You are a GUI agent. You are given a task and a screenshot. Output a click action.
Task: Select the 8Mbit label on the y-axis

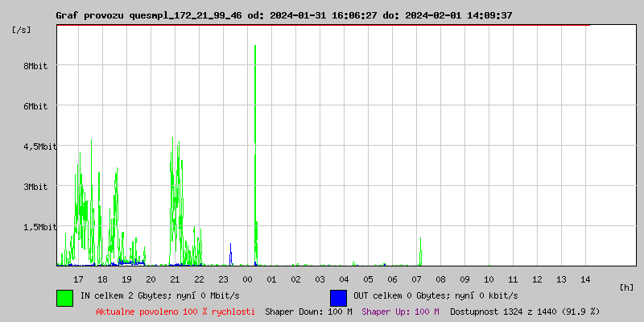34,66
